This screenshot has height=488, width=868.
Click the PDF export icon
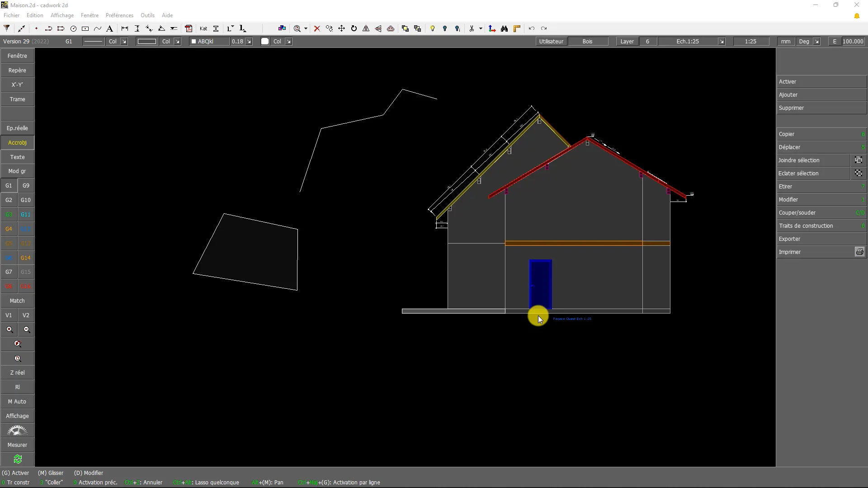pos(189,28)
